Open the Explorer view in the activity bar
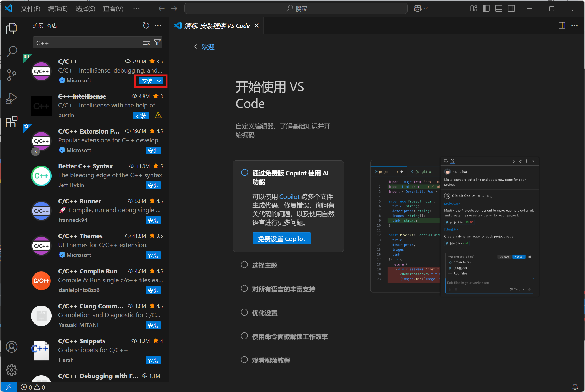The image size is (585, 392). pos(11,29)
